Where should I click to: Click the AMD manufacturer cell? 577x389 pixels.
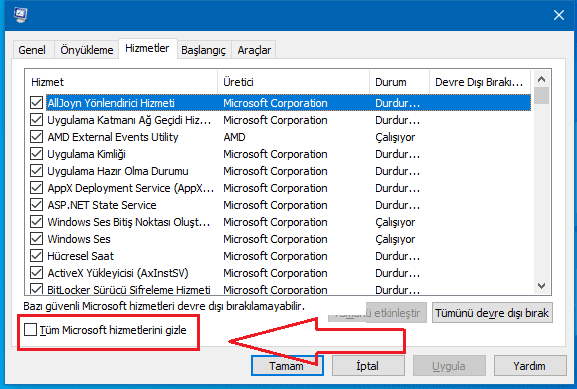tap(234, 137)
